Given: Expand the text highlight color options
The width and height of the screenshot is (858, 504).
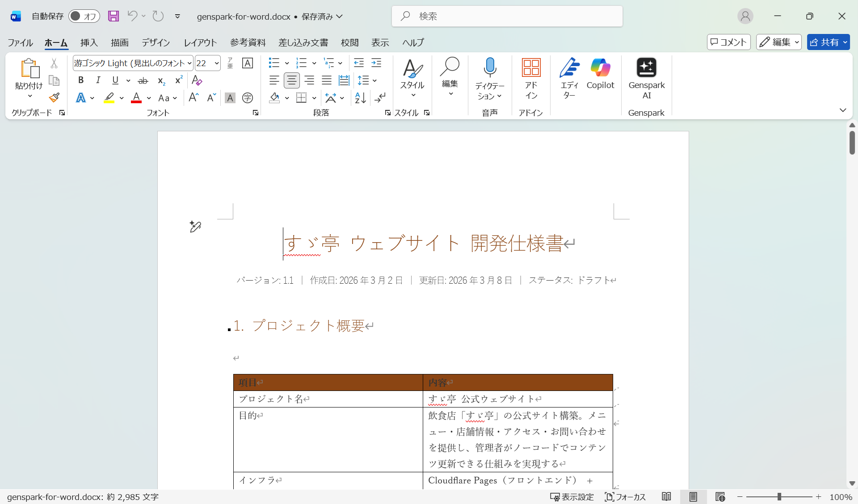Looking at the screenshot, I should tap(121, 98).
